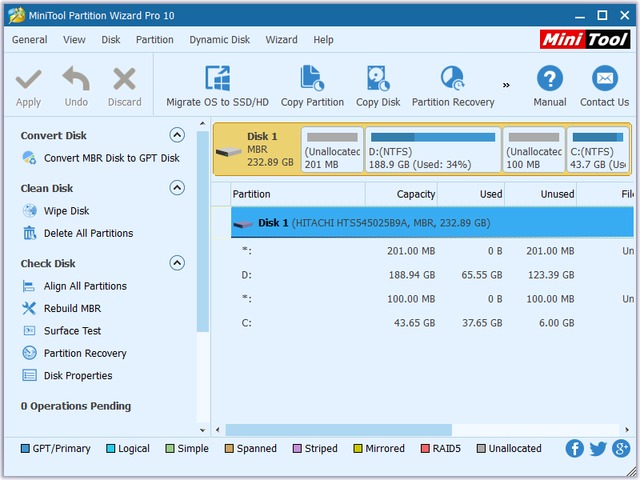Choose Convert MBR Disk to GPT Disk
Image resolution: width=640 pixels, height=480 pixels.
click(x=111, y=158)
